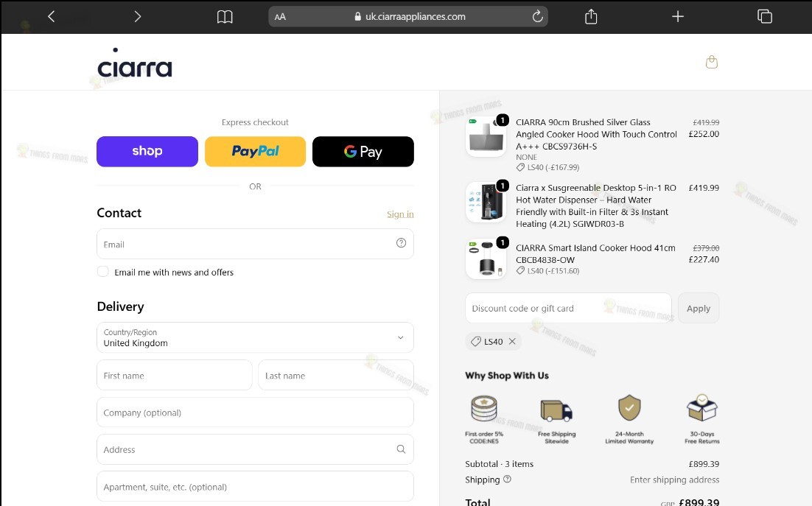
Task: Click the Company (optional) field
Action: (x=255, y=412)
